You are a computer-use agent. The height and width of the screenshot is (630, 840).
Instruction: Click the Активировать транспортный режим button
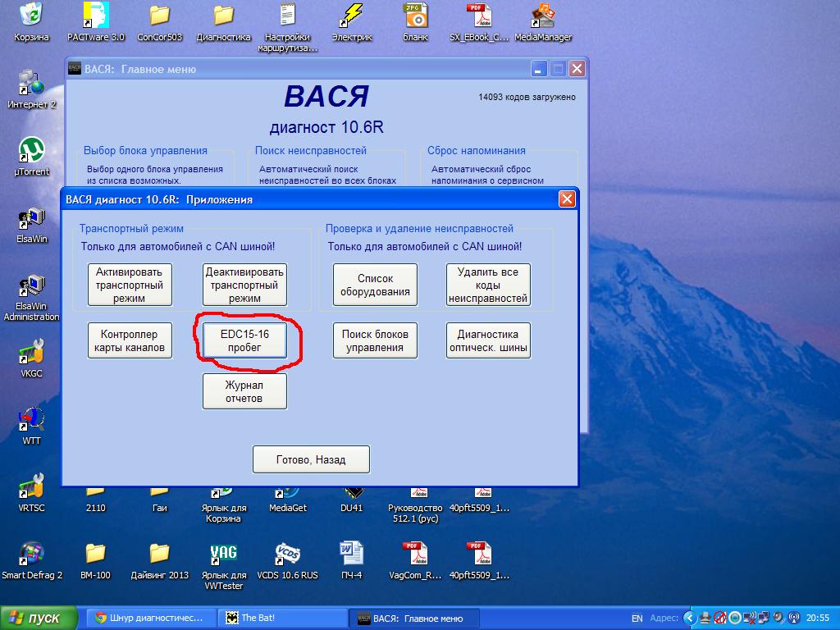coord(130,285)
